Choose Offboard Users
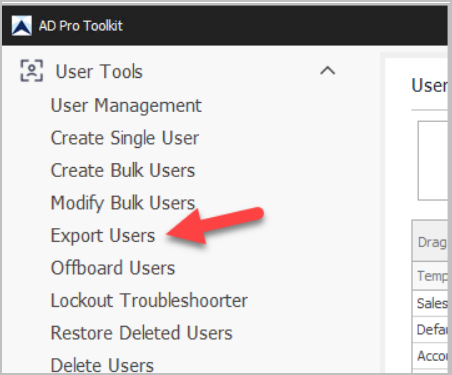Image resolution: width=452 pixels, height=375 pixels. tap(113, 268)
